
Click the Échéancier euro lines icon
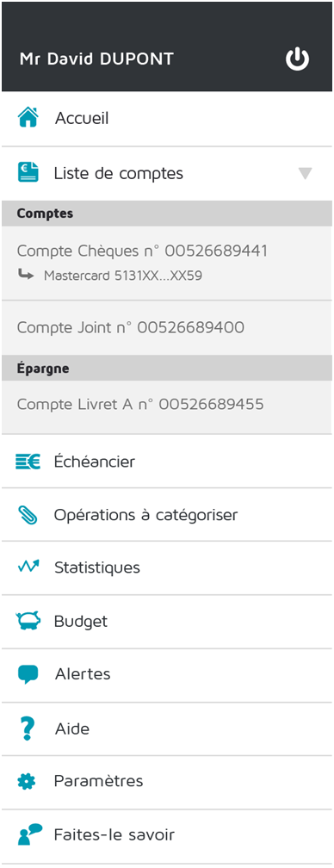pos(28,462)
